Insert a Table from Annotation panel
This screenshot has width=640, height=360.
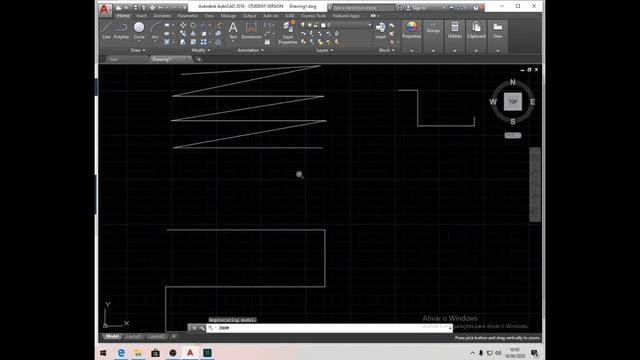coord(267,42)
